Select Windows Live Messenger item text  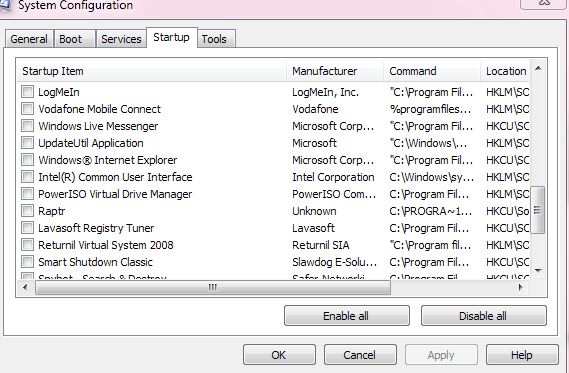(x=98, y=126)
